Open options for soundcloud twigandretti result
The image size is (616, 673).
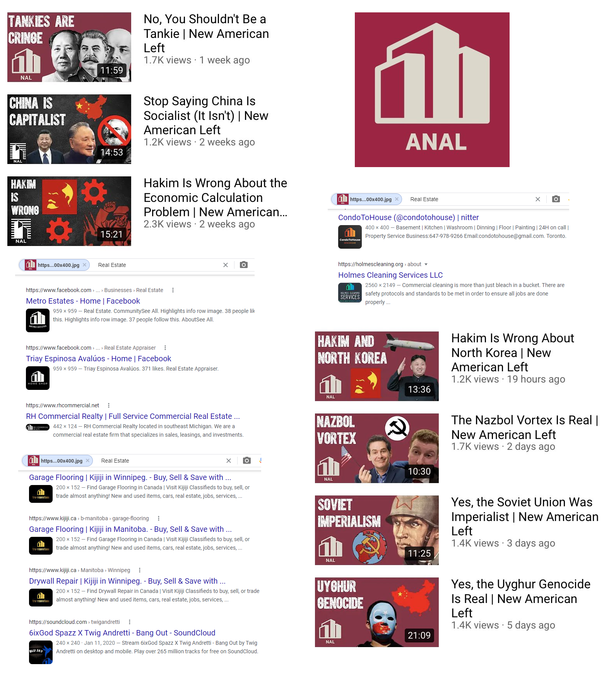click(x=130, y=622)
